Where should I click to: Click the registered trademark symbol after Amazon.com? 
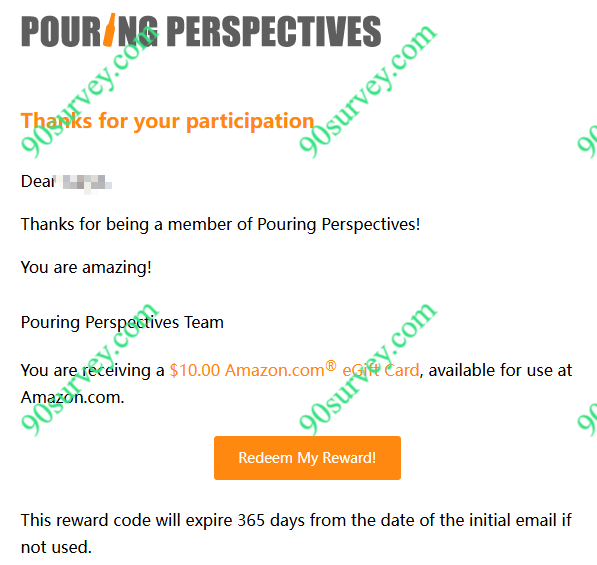[331, 365]
